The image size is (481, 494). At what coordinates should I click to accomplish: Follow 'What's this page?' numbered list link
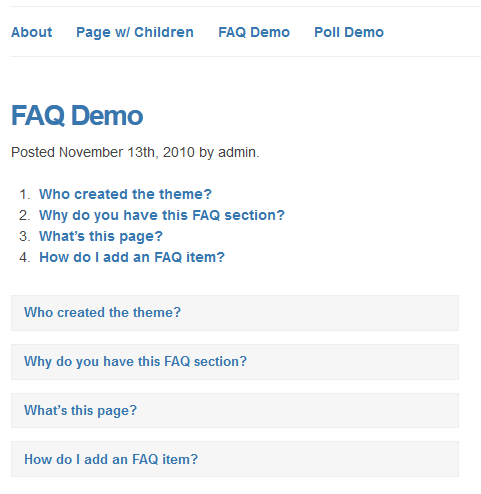click(x=101, y=236)
